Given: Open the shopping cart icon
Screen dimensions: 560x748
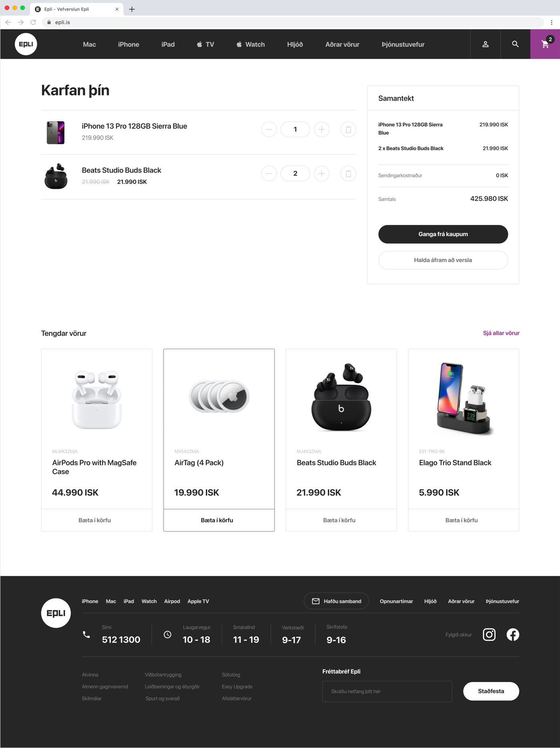Looking at the screenshot, I should tap(545, 44).
